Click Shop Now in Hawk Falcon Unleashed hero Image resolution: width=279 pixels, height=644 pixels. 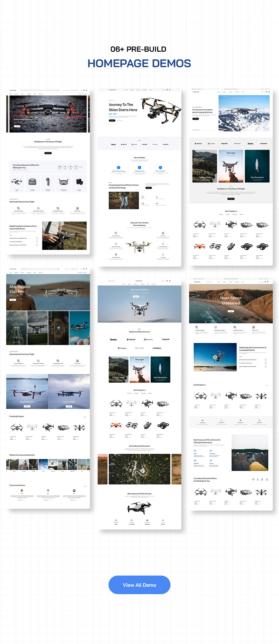coord(231,311)
